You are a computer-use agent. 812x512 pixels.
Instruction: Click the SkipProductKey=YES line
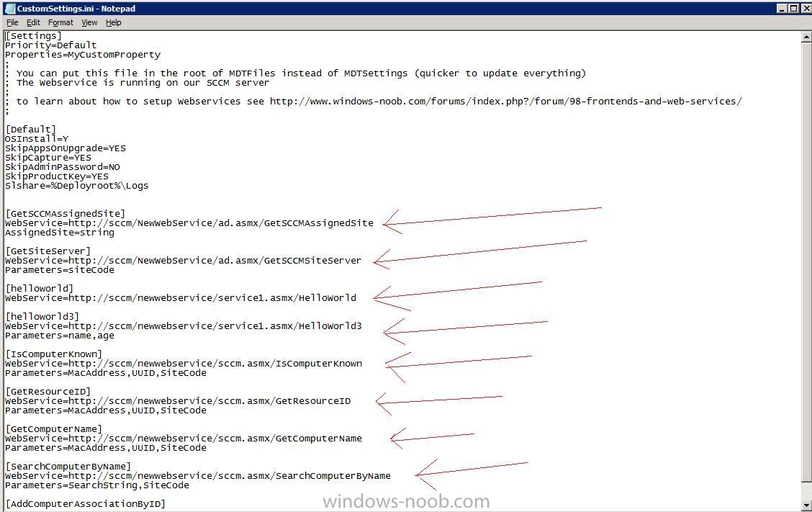(x=57, y=176)
